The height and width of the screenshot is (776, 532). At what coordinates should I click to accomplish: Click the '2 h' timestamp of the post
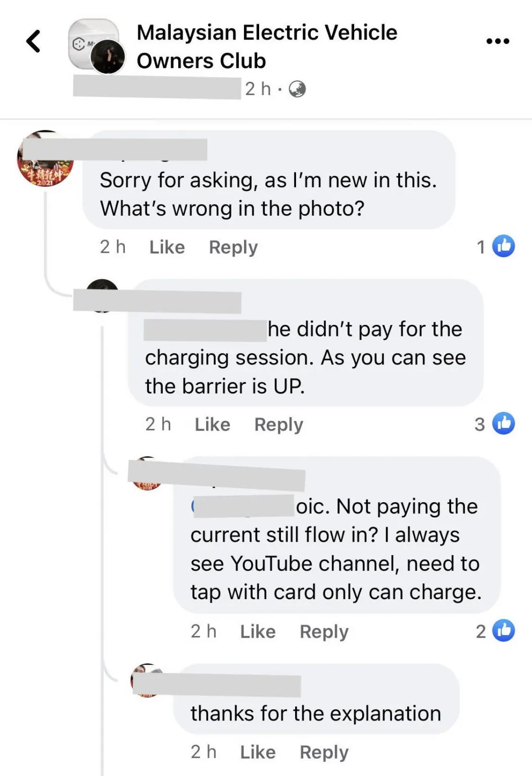pyautogui.click(x=258, y=89)
